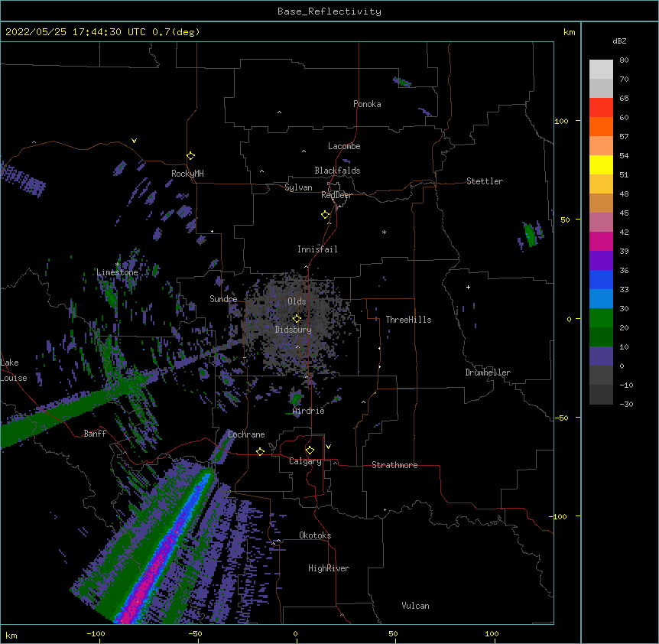Click the -100 tick on horizontal axis

pos(96,633)
